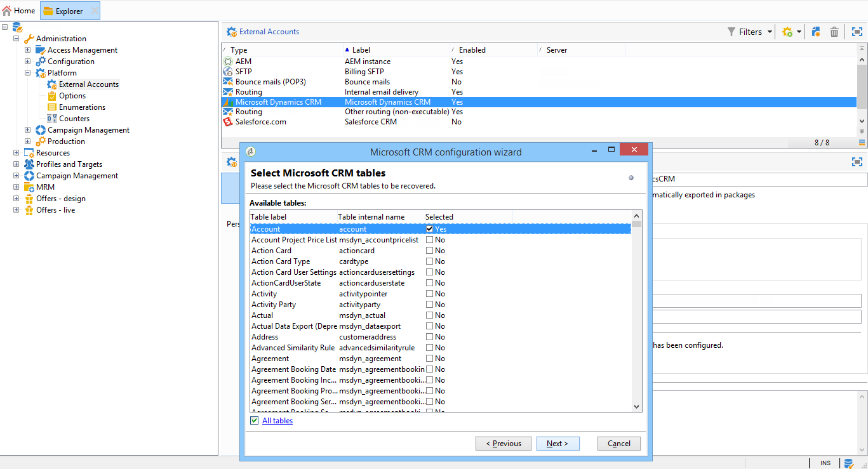The image size is (868, 469).
Task: Collapse the Administration tree node
Action: pos(17,39)
